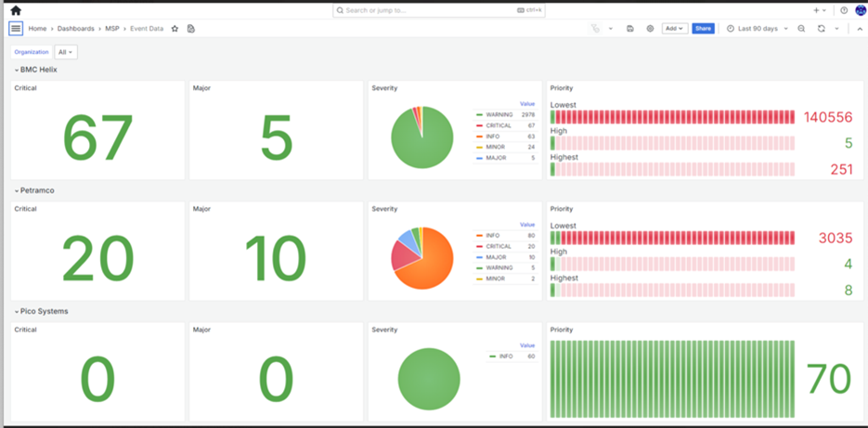Toggle WARNING series in Petramco legend
Screen dimensions: 868x428
(499, 268)
